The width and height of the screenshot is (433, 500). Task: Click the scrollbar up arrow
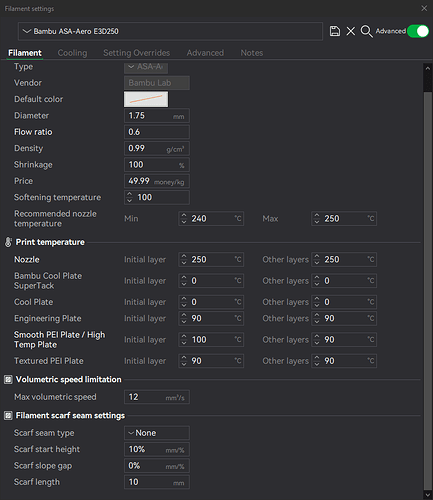coord(428,68)
